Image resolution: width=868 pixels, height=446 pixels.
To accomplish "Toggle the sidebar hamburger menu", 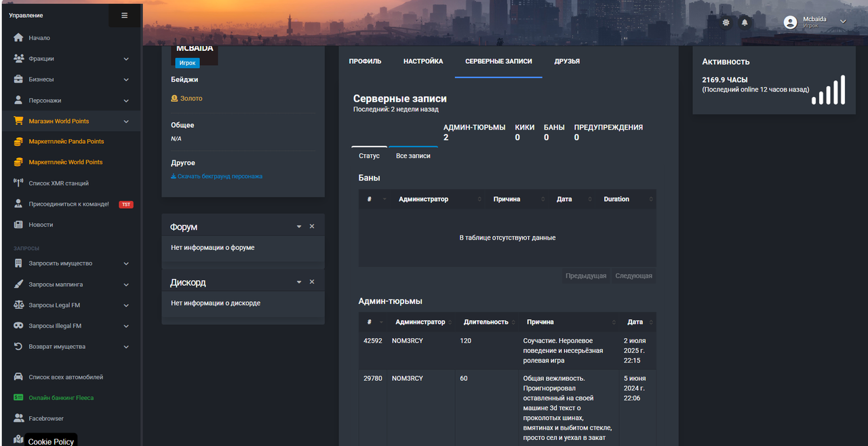I will [x=125, y=15].
